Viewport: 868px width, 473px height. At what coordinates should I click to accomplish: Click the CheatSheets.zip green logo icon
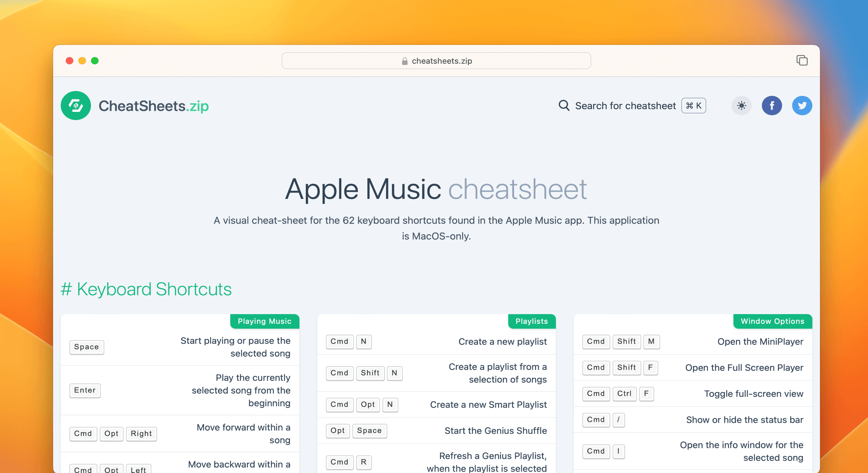point(76,106)
